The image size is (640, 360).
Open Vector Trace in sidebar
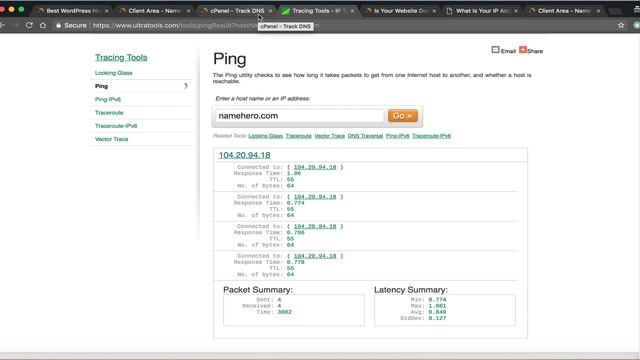pos(111,139)
